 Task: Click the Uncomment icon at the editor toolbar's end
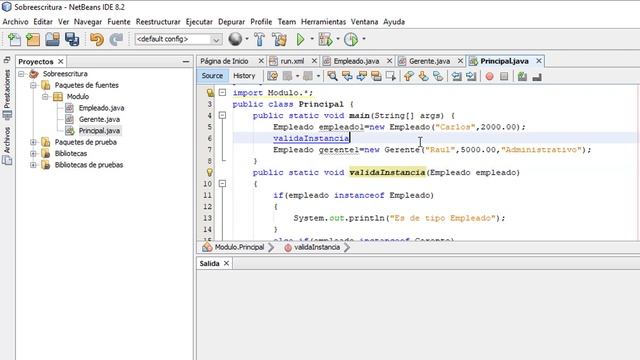point(537,76)
